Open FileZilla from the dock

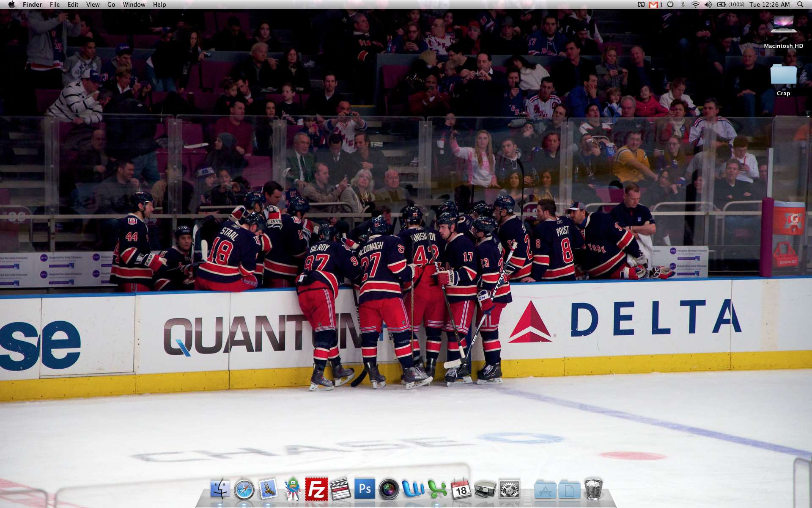316,489
